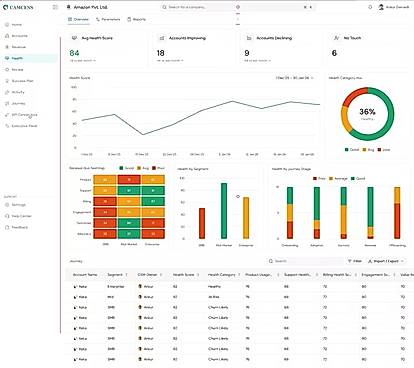This screenshot has width=414, height=368.
Task: Click the Enterprise segment cell in first row
Action: (x=116, y=286)
